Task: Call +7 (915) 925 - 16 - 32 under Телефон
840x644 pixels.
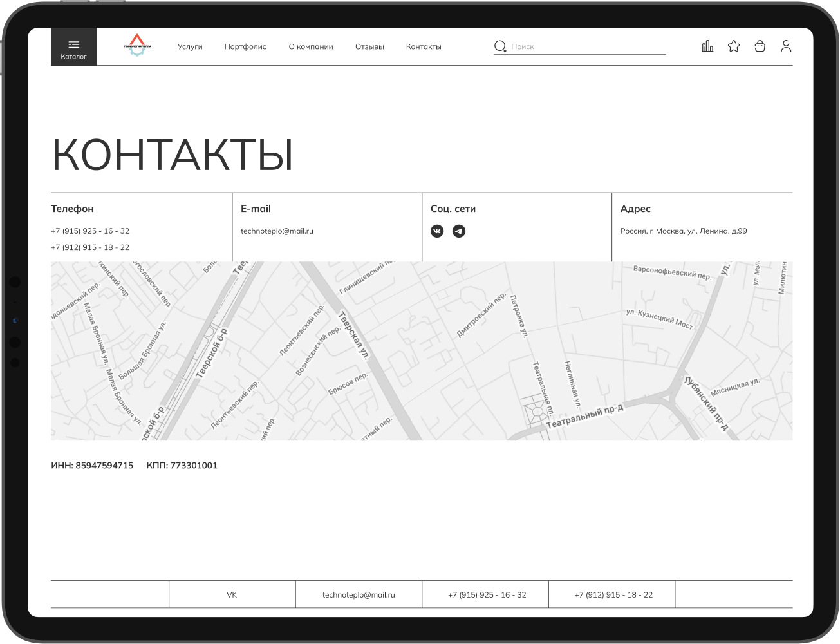Action: pos(90,231)
